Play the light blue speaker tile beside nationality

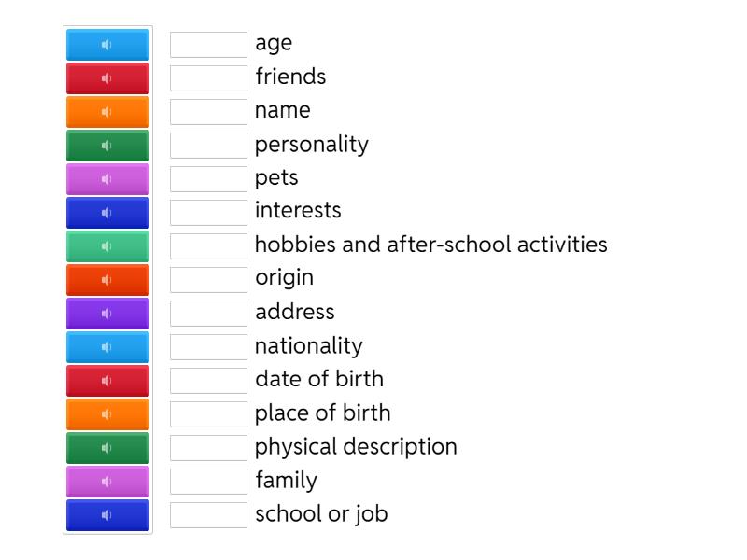(x=107, y=347)
